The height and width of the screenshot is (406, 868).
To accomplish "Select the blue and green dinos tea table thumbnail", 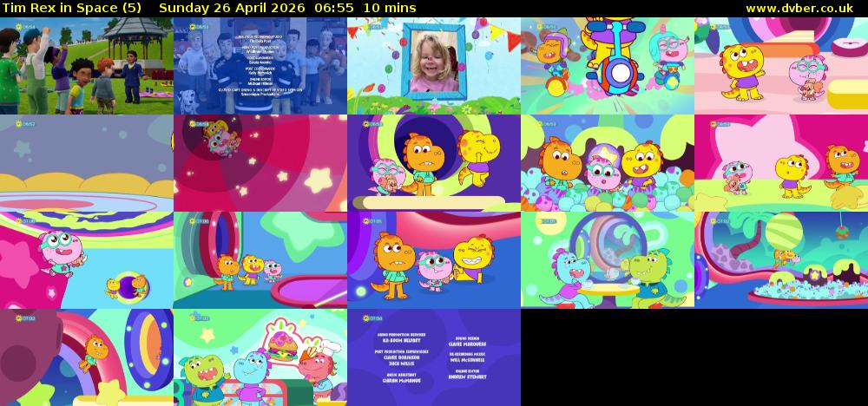I will (x=608, y=260).
